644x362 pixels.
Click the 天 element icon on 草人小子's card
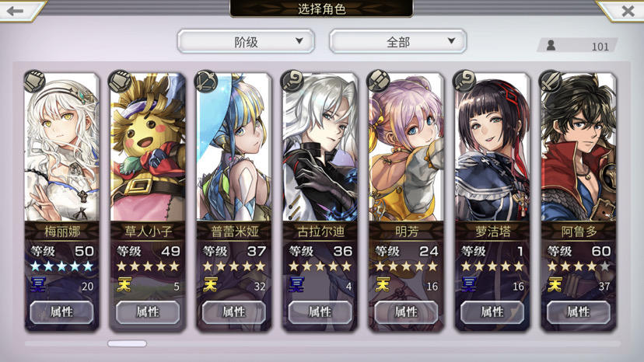point(124,284)
